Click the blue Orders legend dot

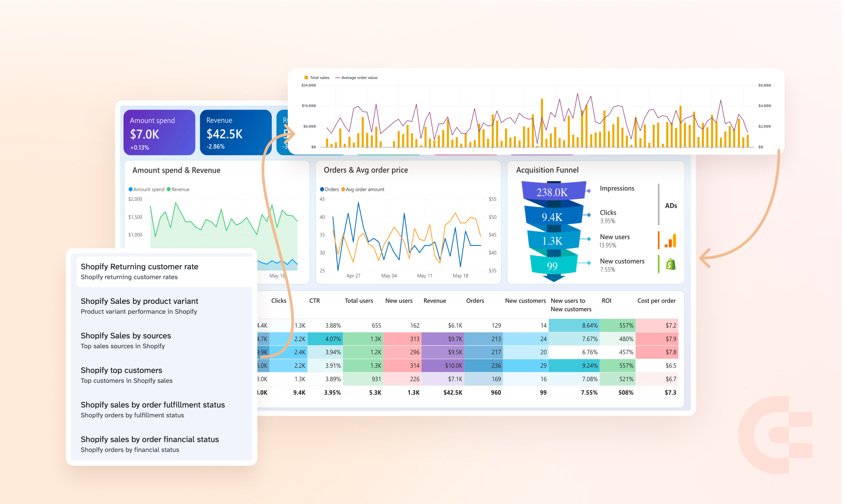[x=322, y=189]
